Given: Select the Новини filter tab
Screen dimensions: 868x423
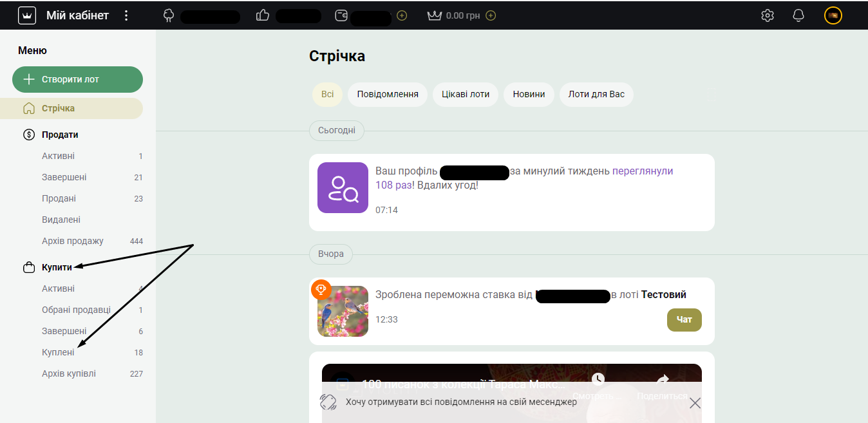Looking at the screenshot, I should [529, 94].
